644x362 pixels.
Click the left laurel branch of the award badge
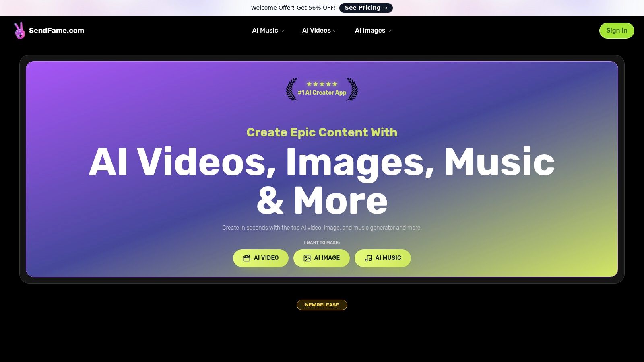[x=291, y=89]
